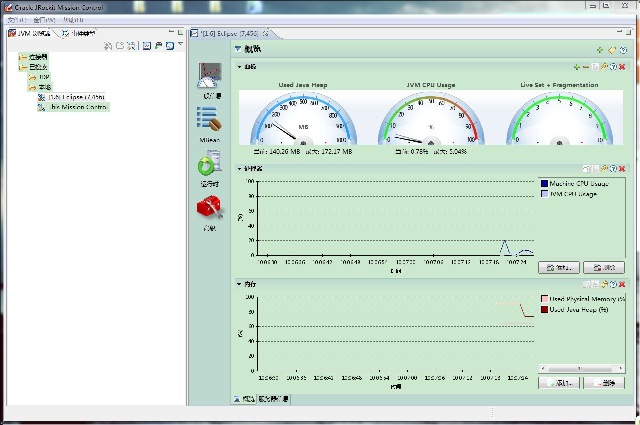
Task: Select the first folder node in JVM tree
Action: click(x=34, y=57)
